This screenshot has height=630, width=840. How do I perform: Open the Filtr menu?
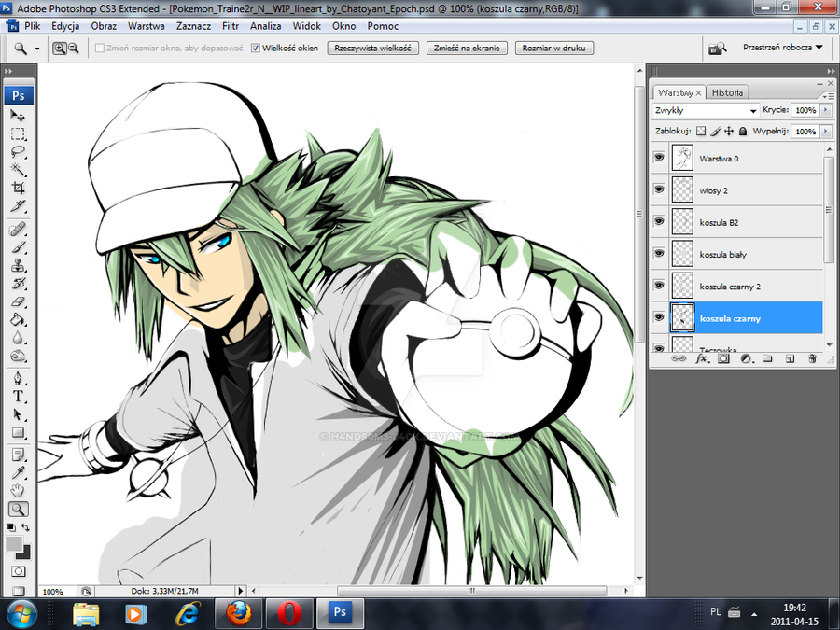click(x=231, y=26)
